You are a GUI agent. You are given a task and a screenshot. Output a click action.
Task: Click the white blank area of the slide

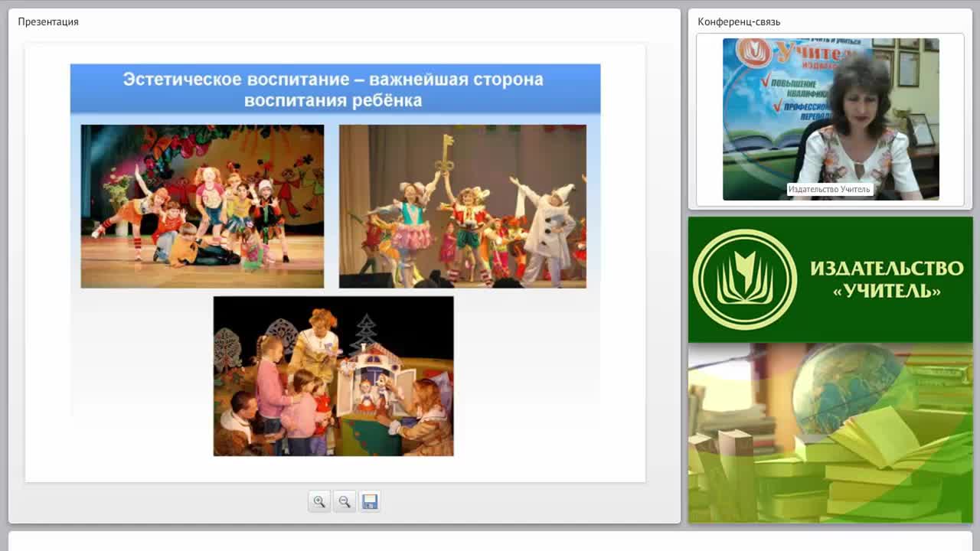pyautogui.click(x=536, y=383)
